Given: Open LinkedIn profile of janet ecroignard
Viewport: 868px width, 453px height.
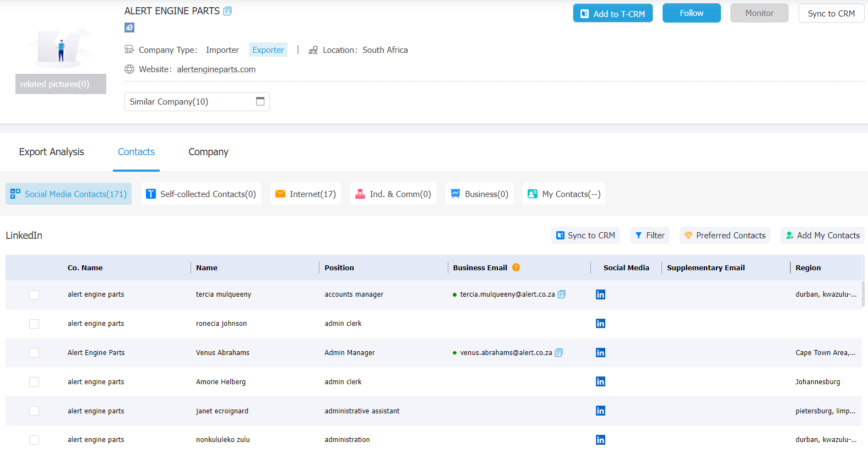Looking at the screenshot, I should [600, 411].
